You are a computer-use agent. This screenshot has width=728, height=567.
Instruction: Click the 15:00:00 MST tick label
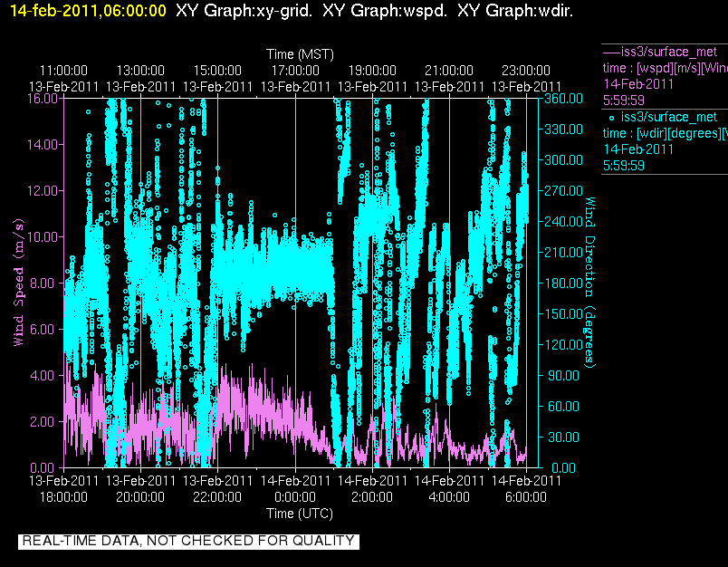(217, 71)
